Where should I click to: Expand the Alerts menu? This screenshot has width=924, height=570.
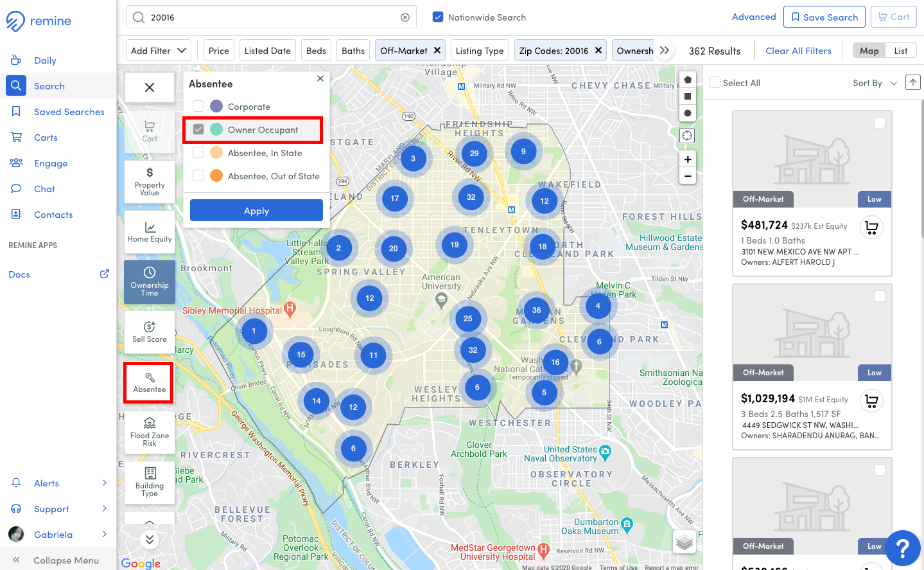point(58,483)
